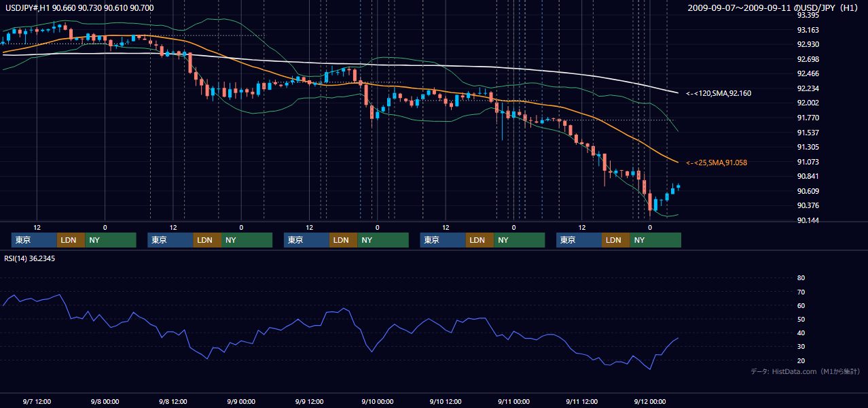The image size is (868, 408).
Task: Click the 9/10 00:00 time label
Action: (377, 401)
